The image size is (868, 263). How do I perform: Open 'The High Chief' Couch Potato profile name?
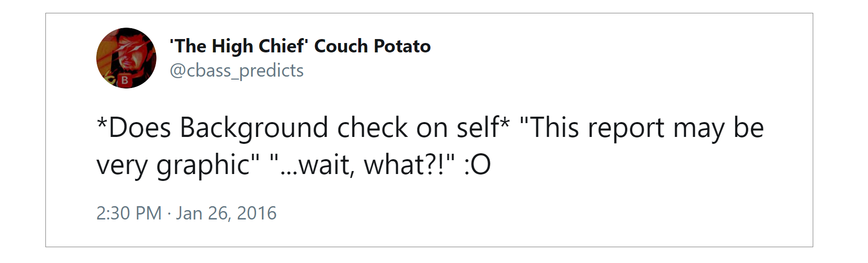coord(300,46)
